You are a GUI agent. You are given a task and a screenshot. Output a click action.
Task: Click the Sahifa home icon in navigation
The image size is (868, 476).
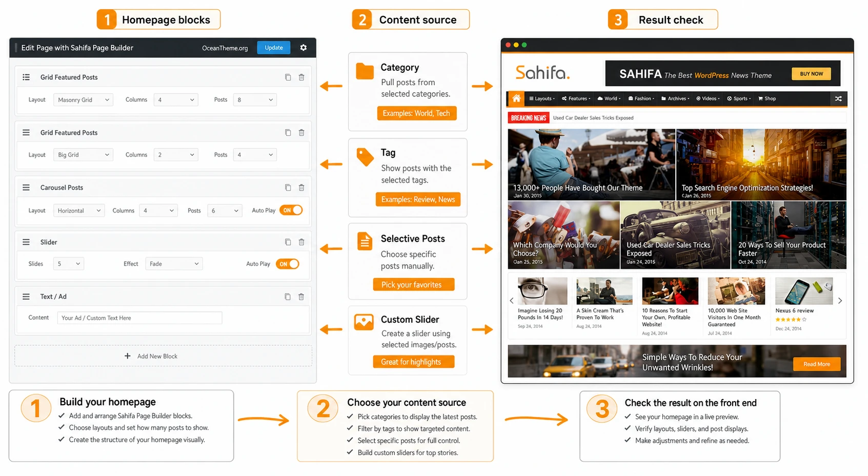tap(516, 98)
